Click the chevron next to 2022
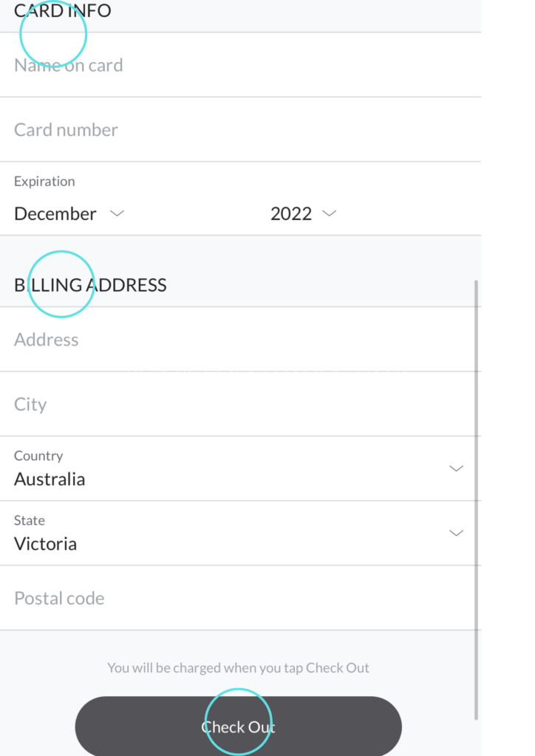 click(330, 213)
